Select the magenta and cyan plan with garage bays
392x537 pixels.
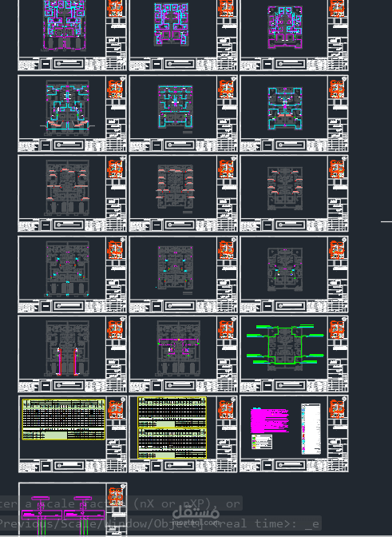(x=65, y=25)
